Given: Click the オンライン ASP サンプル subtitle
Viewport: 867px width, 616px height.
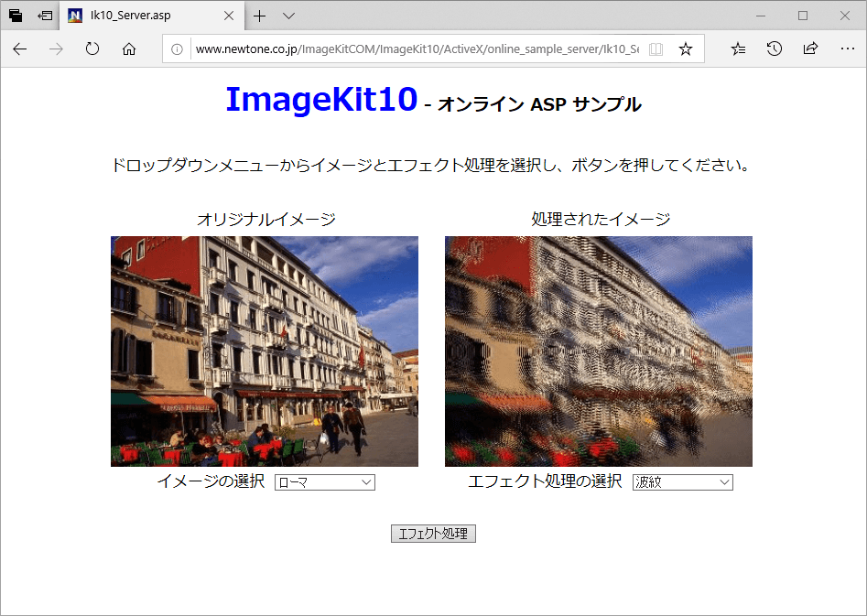Looking at the screenshot, I should (x=539, y=104).
